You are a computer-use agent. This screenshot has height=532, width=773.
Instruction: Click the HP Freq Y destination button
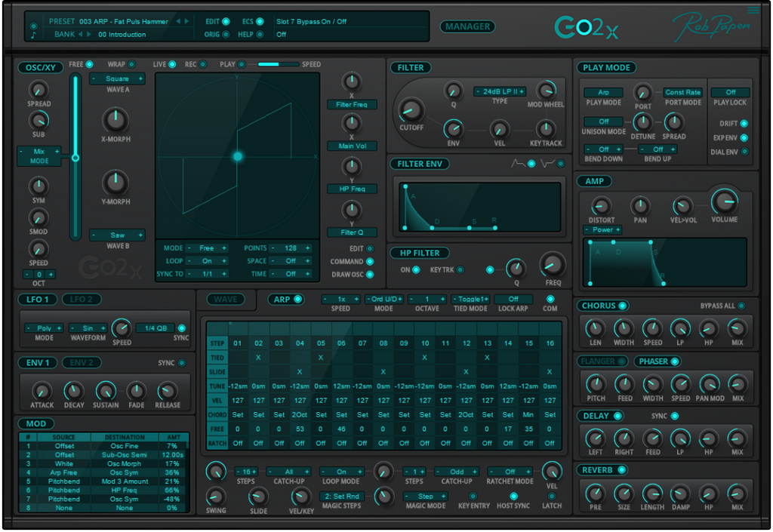click(x=352, y=189)
